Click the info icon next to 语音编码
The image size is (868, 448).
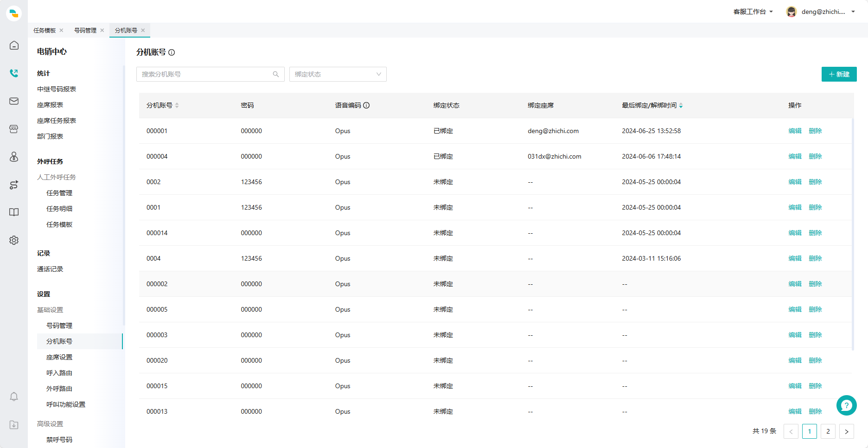tap(366, 105)
